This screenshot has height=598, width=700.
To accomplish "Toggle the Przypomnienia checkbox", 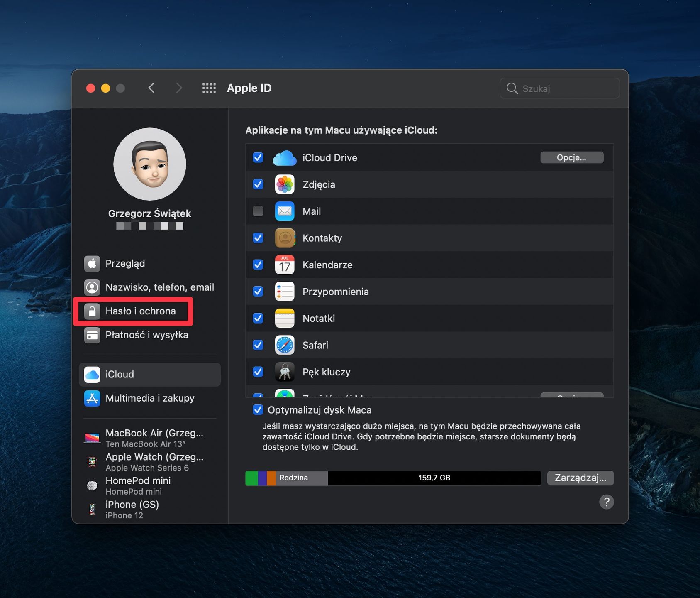I will tap(258, 292).
